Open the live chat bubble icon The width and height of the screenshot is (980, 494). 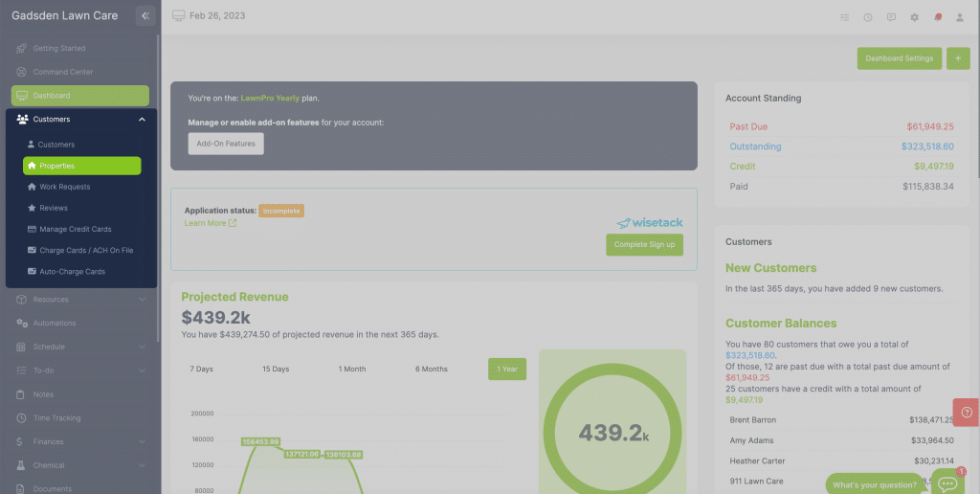(x=947, y=483)
